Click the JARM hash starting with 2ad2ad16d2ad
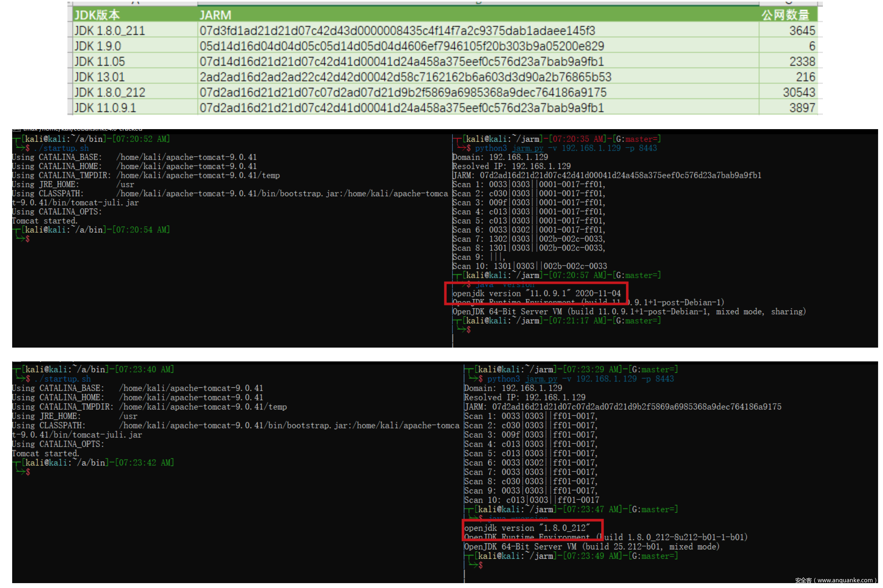Screen dimensions: 883x588 click(405, 77)
